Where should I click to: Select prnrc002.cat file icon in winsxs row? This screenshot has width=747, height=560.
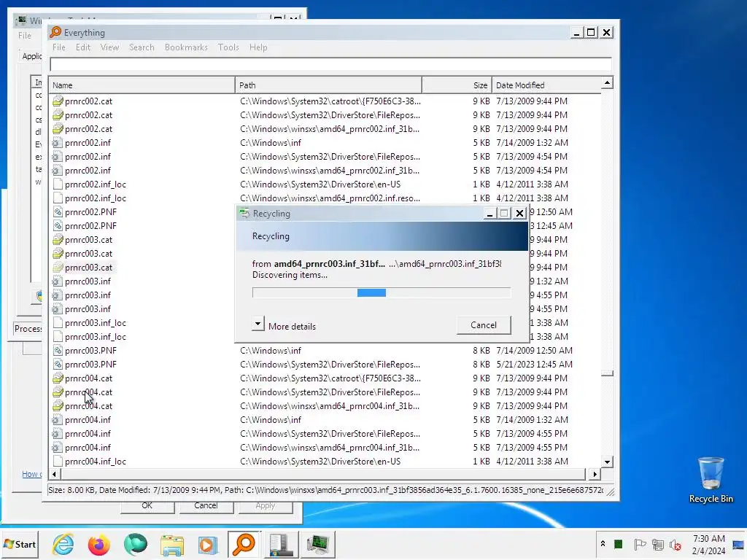click(x=58, y=128)
